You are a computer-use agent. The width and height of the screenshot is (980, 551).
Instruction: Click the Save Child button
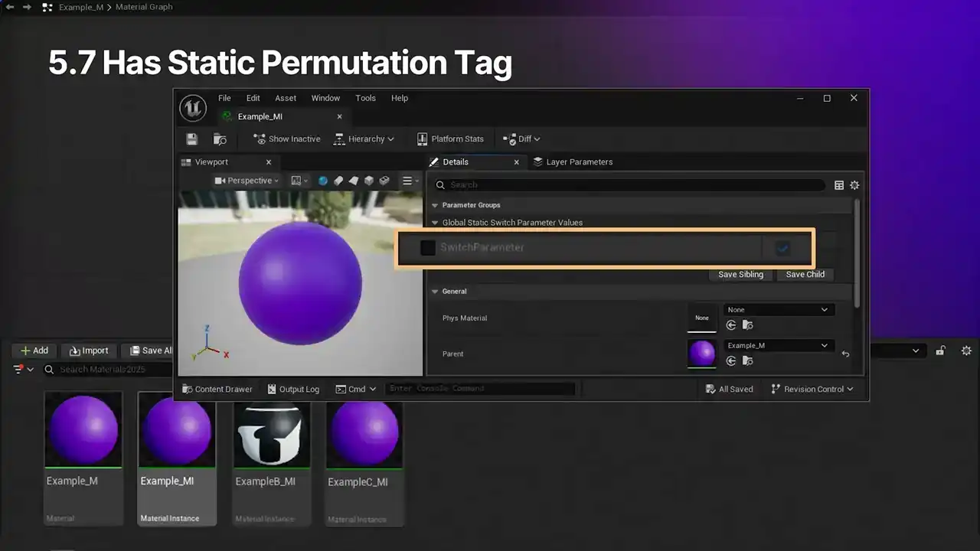[x=805, y=274]
